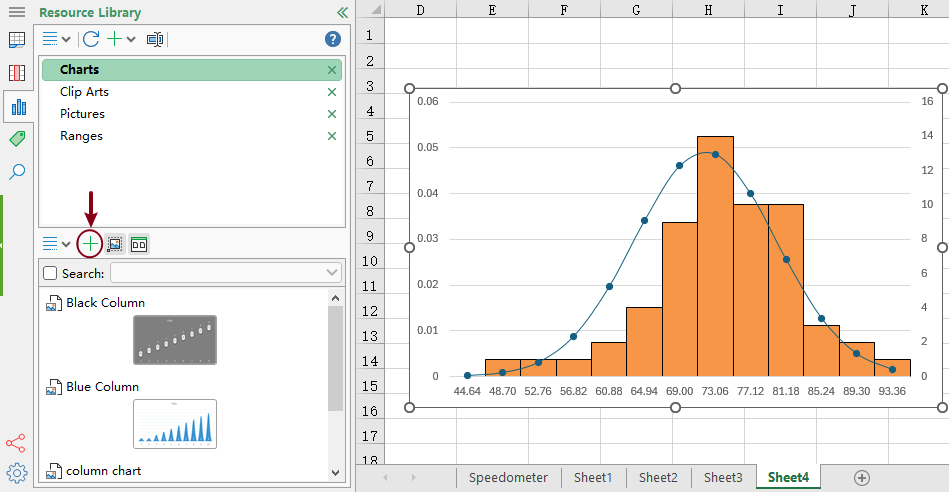Screen dimensions: 949x492
Task: Expand the Search combo box dropdown
Action: (x=333, y=273)
